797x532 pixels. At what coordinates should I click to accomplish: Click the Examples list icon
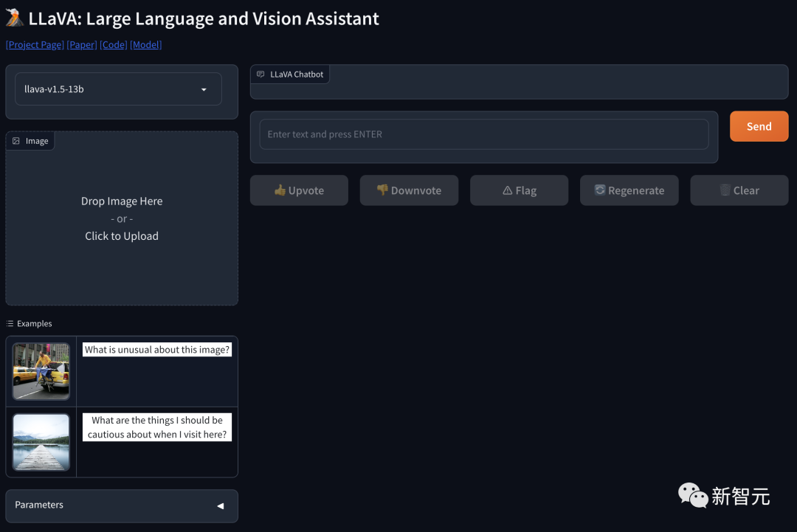10,324
